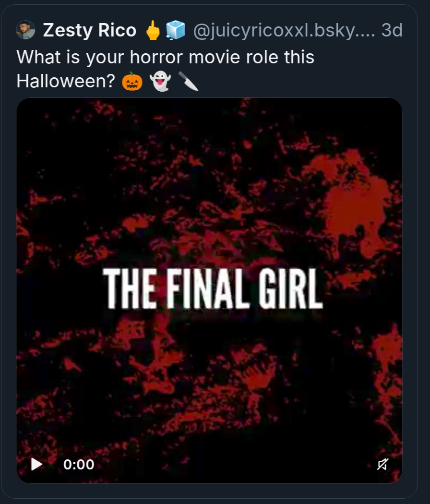Open Zesty Rico's profile avatar
The width and height of the screenshot is (430, 504).
[25, 30]
